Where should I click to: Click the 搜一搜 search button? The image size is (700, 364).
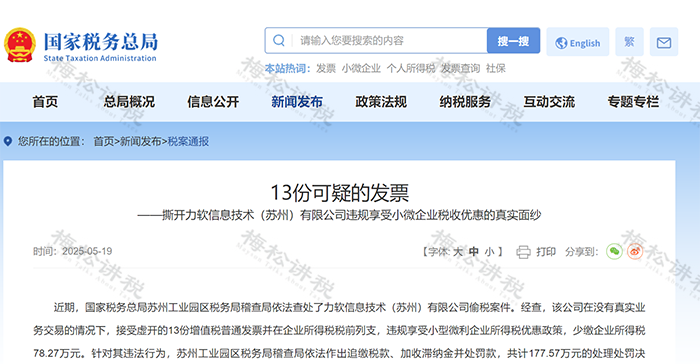513,41
